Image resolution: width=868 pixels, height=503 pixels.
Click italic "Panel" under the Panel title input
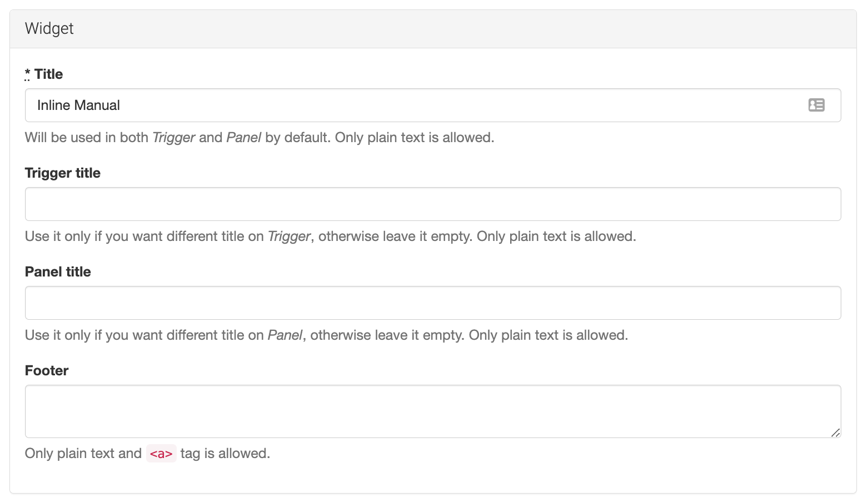[285, 335]
